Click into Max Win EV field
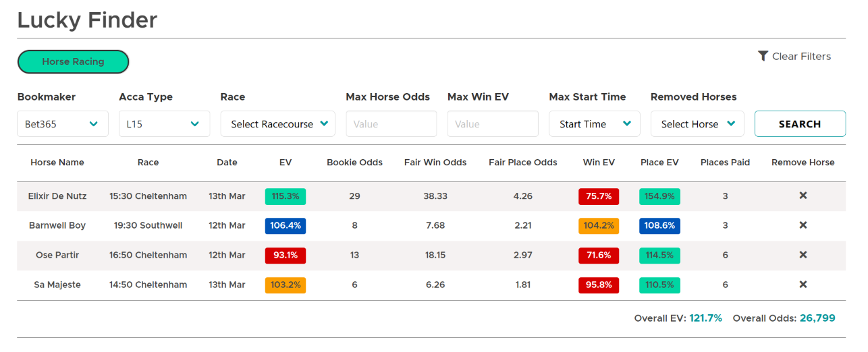The height and width of the screenshot is (352, 868). pyautogui.click(x=493, y=124)
